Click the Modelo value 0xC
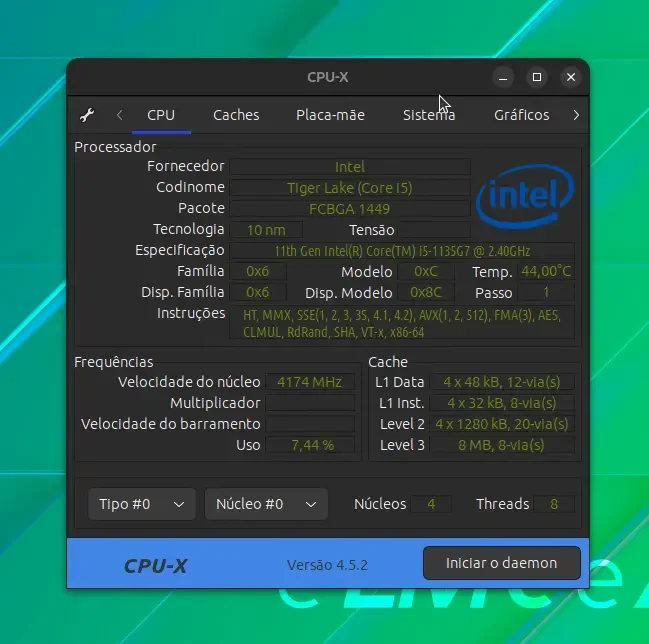The width and height of the screenshot is (649, 644). (426, 272)
